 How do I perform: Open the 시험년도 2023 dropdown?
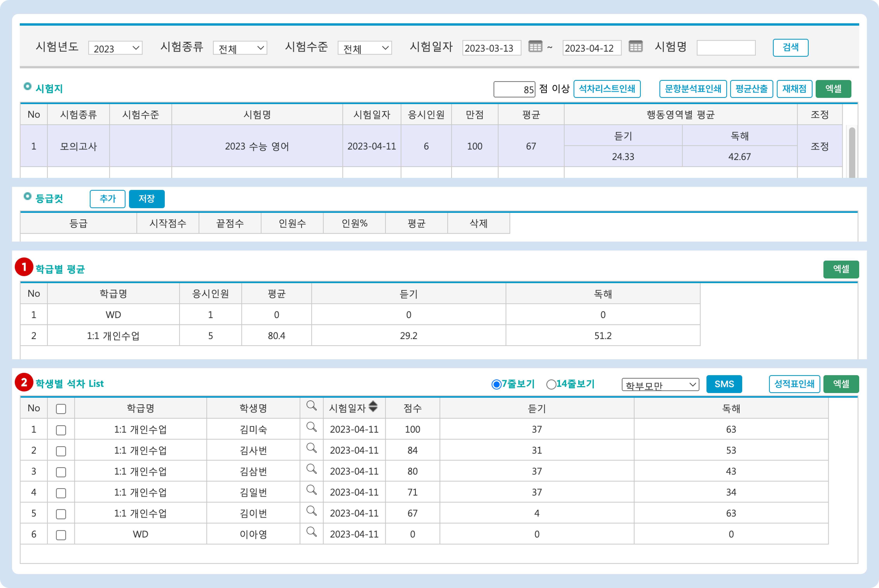tap(115, 48)
